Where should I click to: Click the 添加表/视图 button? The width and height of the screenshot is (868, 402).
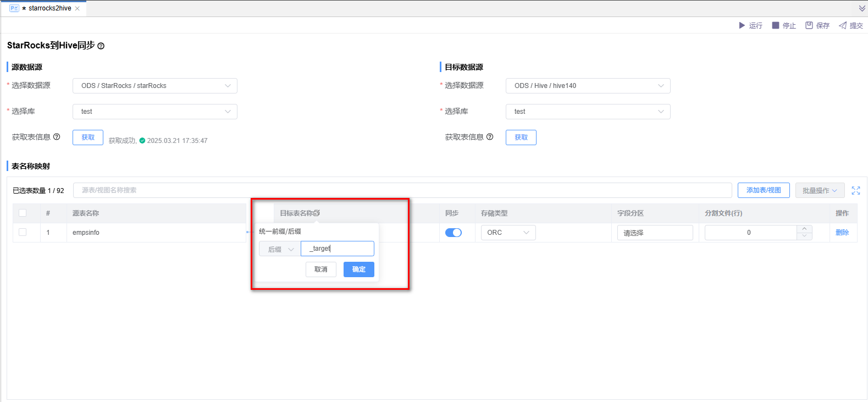[x=764, y=190]
